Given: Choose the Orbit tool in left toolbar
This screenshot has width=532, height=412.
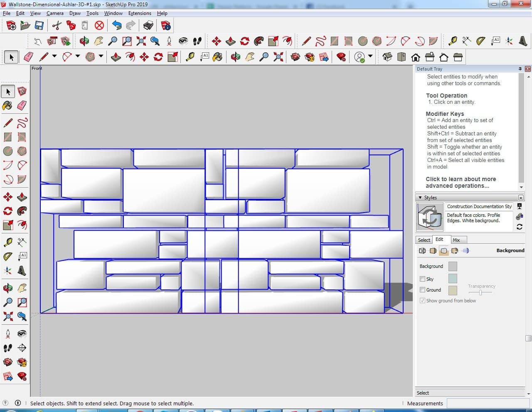Looking at the screenshot, I should tap(7, 288).
